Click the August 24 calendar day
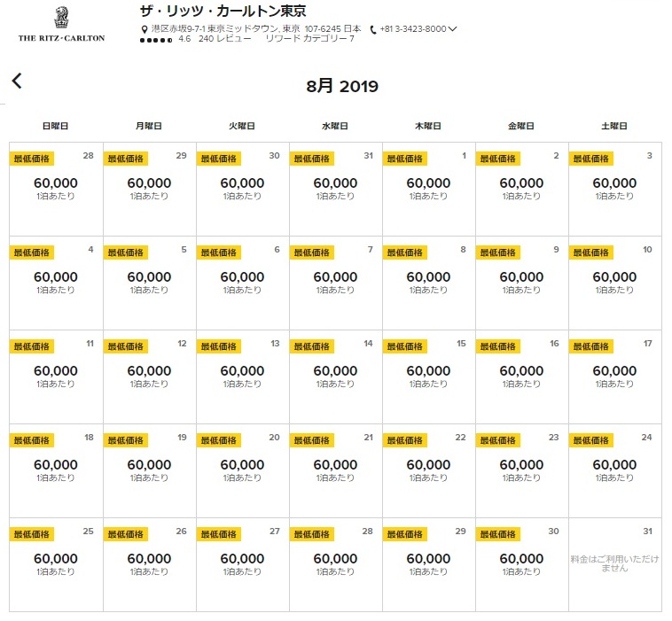The image size is (672, 621). coord(615,470)
